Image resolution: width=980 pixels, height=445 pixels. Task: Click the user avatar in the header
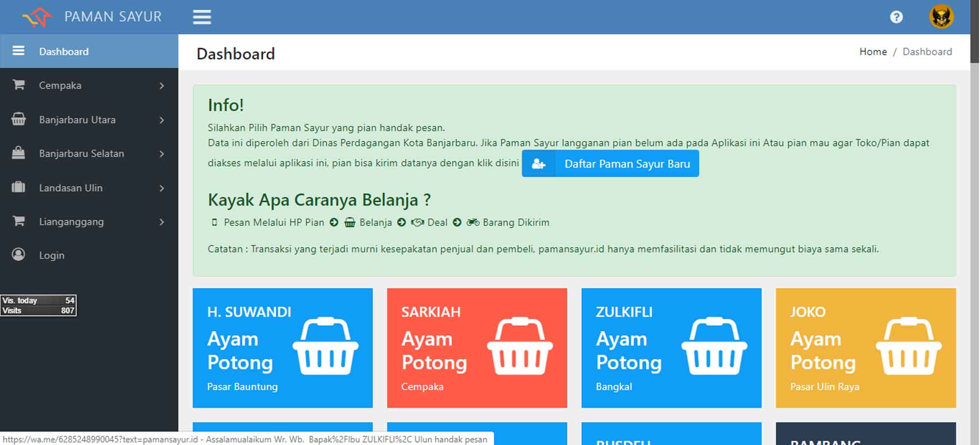click(941, 17)
